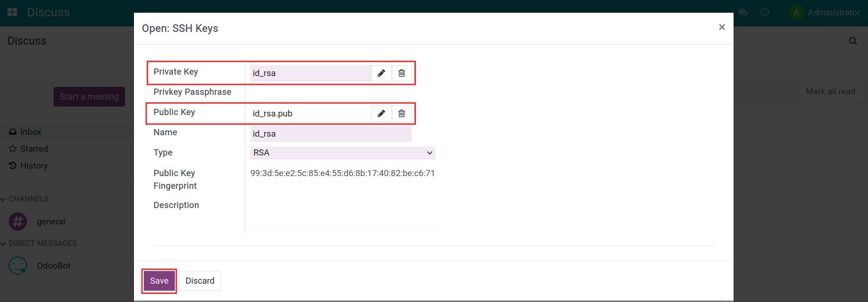
Task: Select the fingerprint value 99:3d:5e:e2…
Action: tap(343, 173)
